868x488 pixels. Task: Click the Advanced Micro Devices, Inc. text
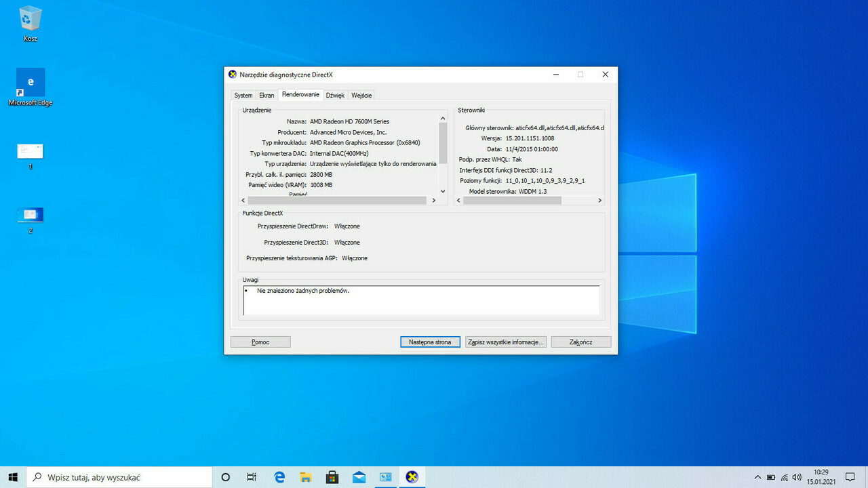[x=348, y=132]
